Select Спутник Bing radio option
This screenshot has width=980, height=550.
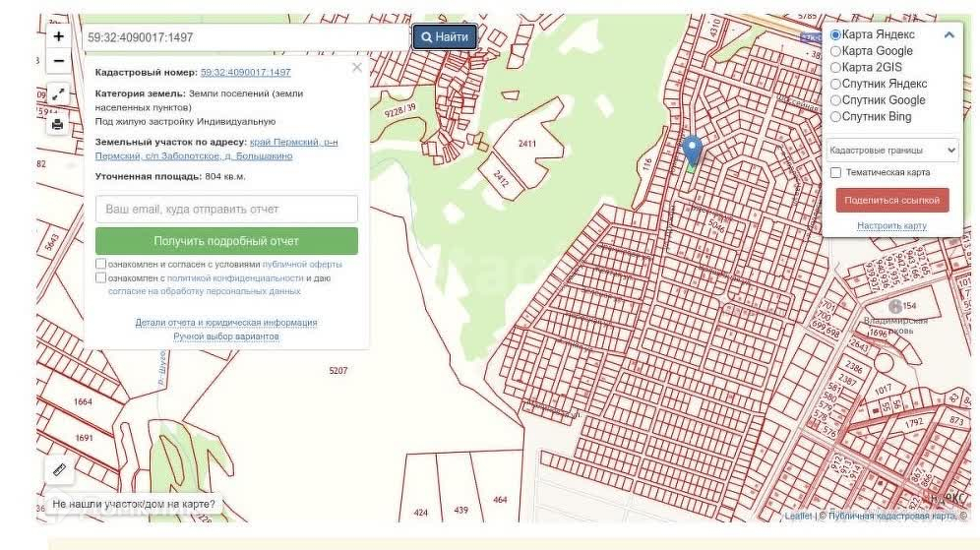click(x=835, y=116)
